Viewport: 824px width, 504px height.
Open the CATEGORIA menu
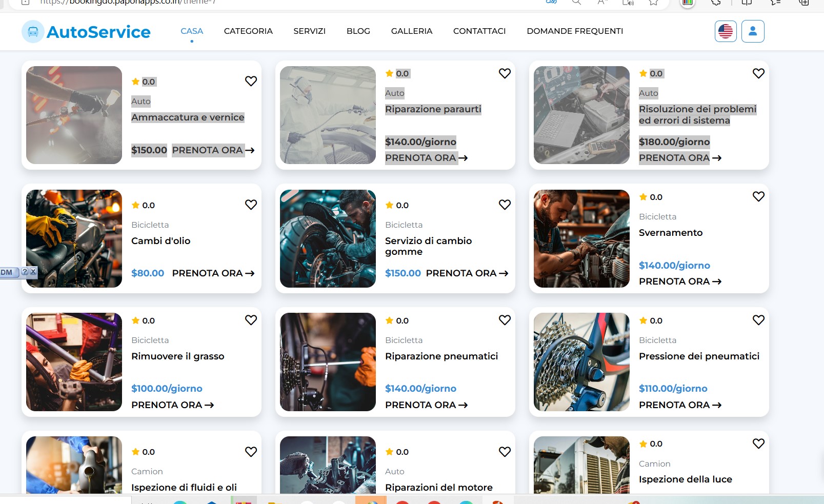[248, 31]
